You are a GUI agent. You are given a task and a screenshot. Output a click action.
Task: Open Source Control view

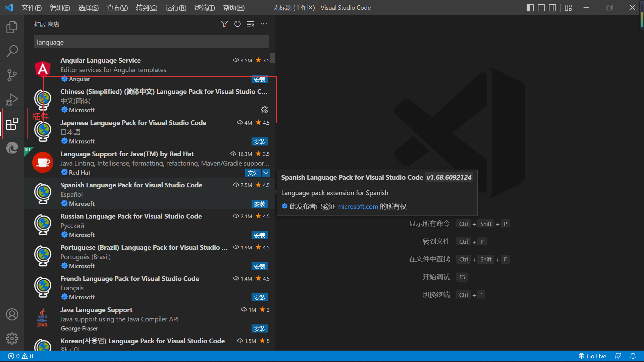(x=12, y=75)
